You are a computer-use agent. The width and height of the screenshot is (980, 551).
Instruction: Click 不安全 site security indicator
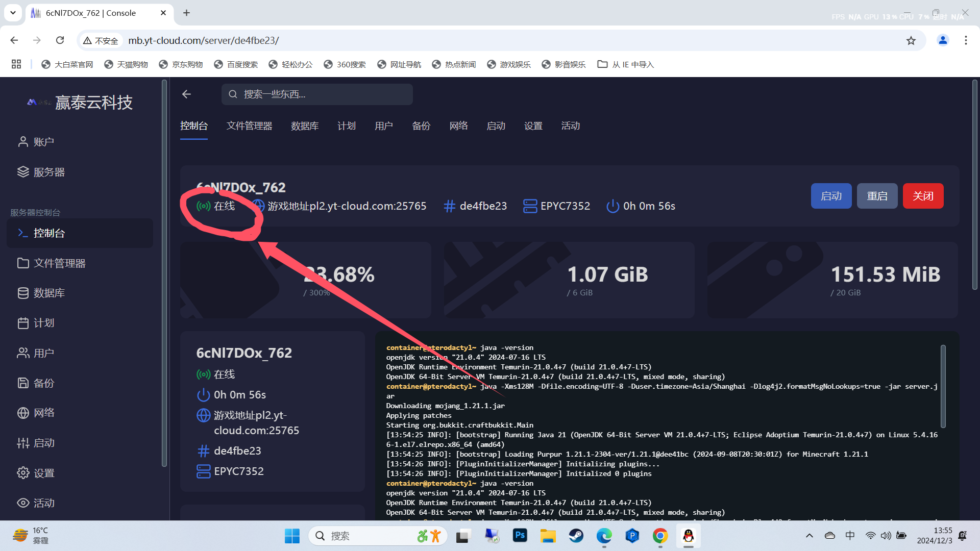[x=101, y=40]
